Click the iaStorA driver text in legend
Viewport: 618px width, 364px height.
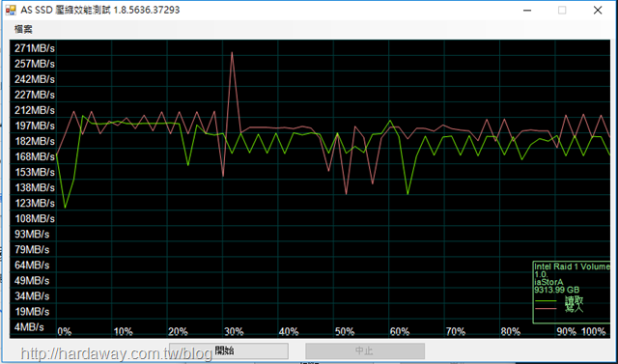coord(549,282)
